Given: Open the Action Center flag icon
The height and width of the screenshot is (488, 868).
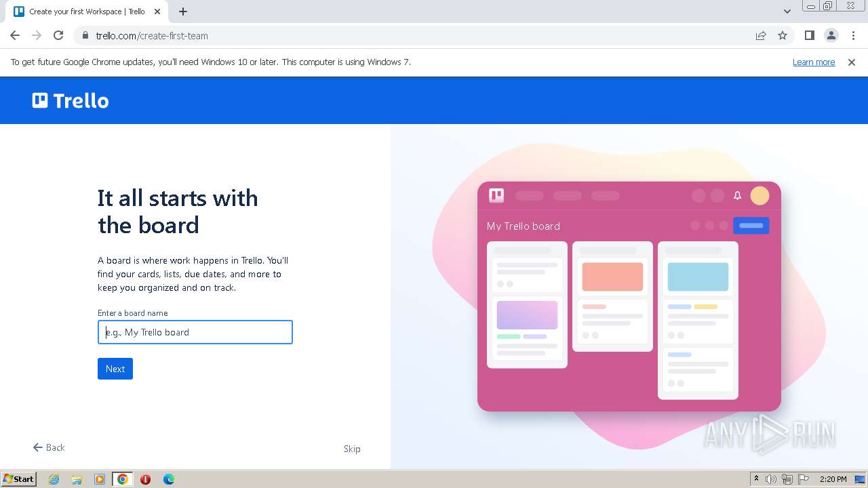Looking at the screenshot, I should coord(804,479).
